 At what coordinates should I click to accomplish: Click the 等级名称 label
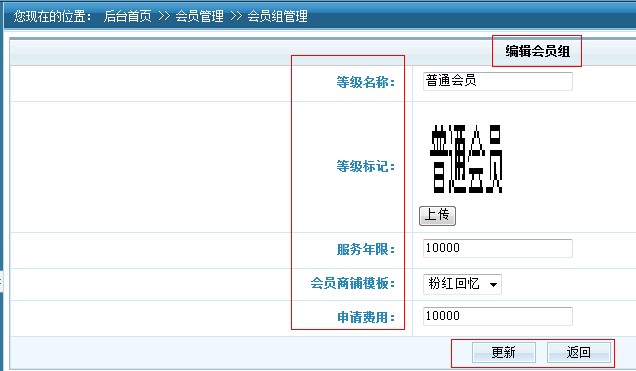pyautogui.click(x=365, y=82)
